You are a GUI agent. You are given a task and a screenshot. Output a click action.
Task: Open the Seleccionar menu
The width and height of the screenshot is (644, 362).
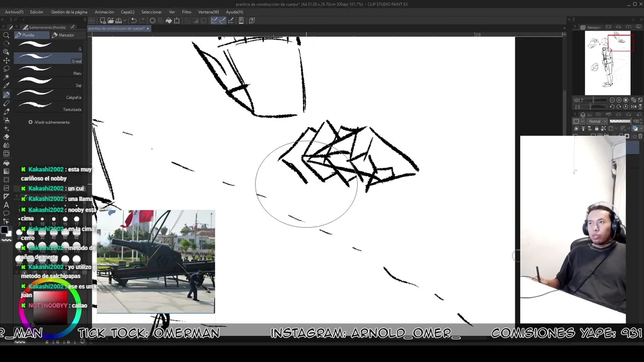tap(151, 12)
